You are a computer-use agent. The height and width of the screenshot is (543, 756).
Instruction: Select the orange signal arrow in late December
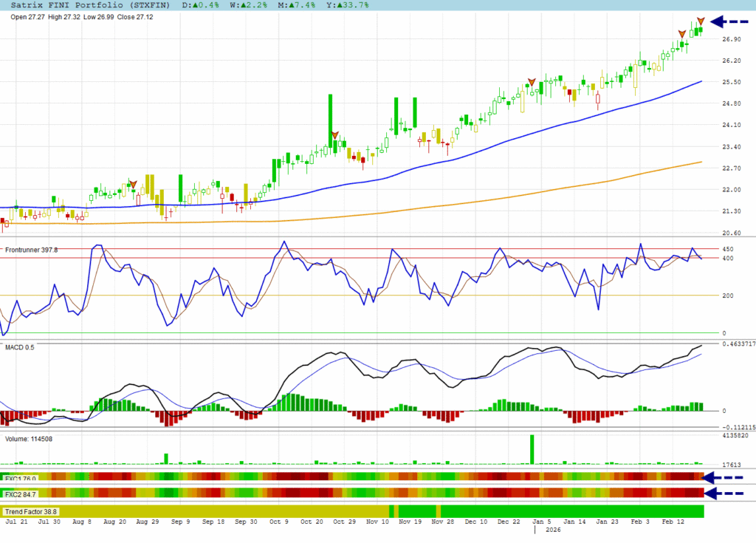[531, 82]
